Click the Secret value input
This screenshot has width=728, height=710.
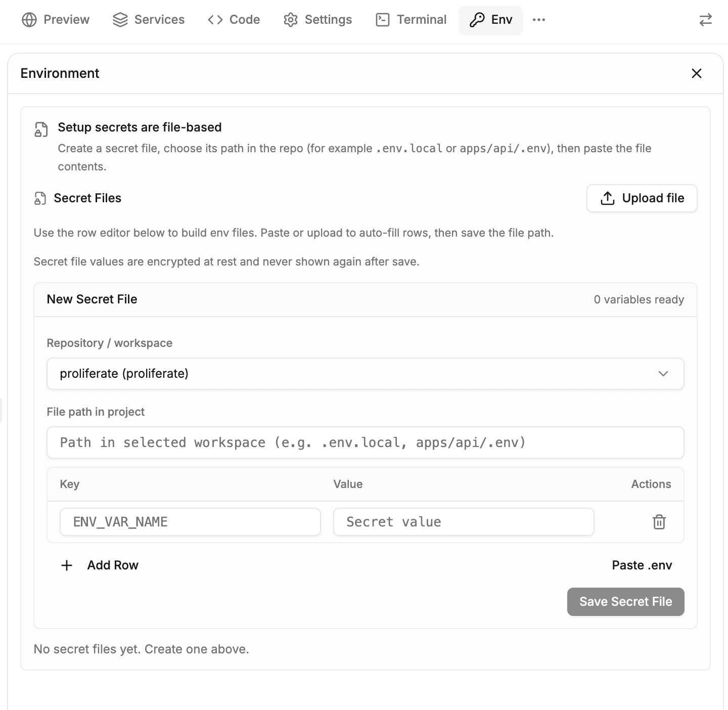463,522
